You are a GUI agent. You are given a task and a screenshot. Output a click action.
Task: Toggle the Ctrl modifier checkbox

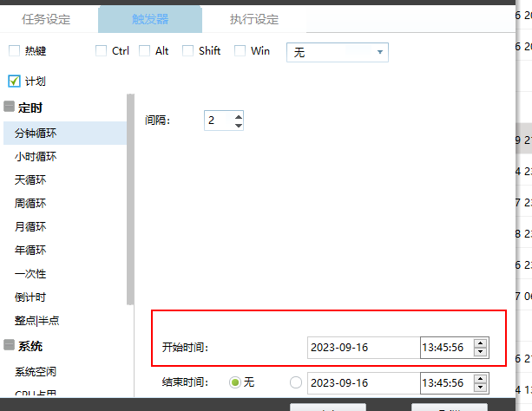(102, 51)
